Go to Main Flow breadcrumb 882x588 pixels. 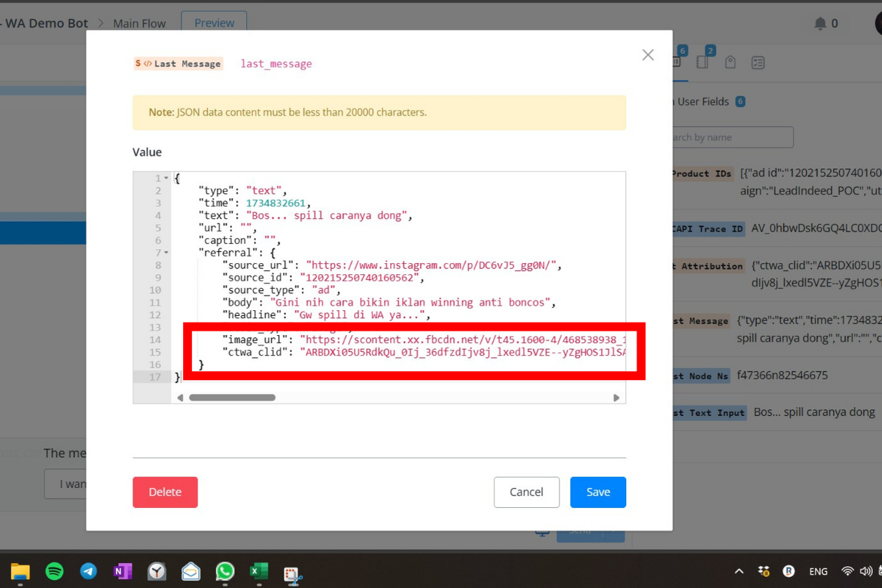(x=139, y=24)
